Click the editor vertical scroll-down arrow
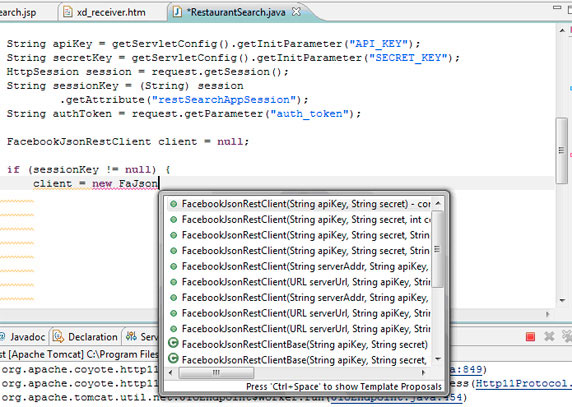This screenshot has width=572, height=407. click(562, 301)
